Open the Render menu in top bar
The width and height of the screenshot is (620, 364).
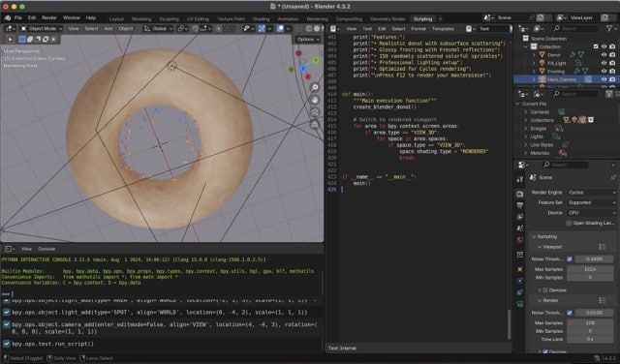pos(49,17)
